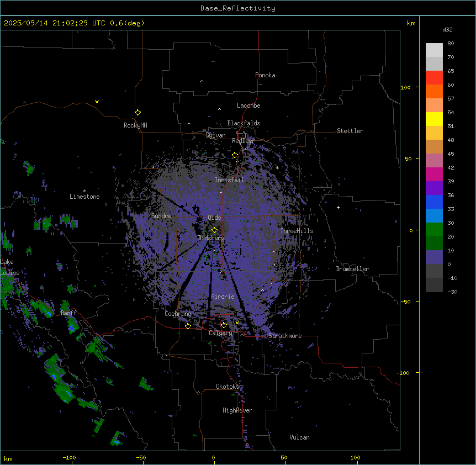
Task: Click the 36 dBZ blue swatch
Action: 434,202
